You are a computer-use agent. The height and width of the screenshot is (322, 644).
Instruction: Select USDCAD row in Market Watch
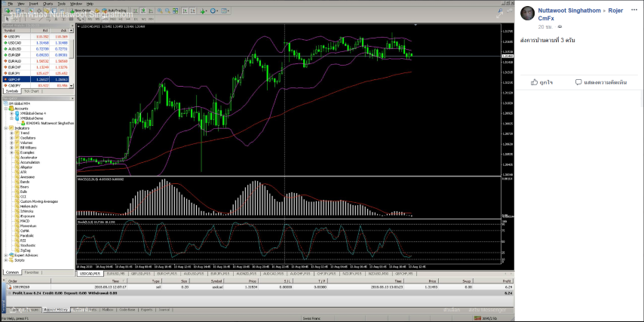click(36, 43)
